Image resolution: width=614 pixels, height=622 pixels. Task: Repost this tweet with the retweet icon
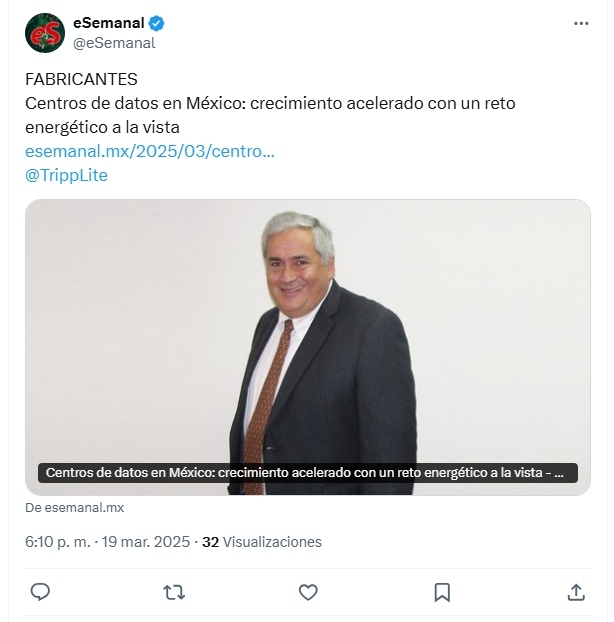coord(174,592)
